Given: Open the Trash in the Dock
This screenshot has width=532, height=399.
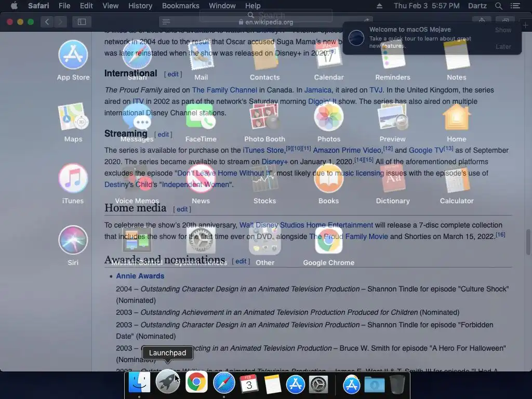Looking at the screenshot, I should coord(397,384).
